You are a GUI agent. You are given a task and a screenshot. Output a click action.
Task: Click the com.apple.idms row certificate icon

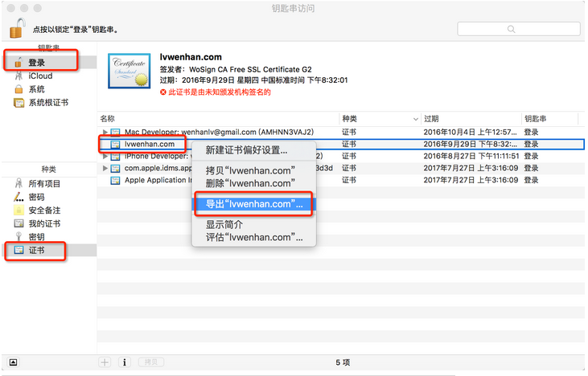(x=115, y=168)
